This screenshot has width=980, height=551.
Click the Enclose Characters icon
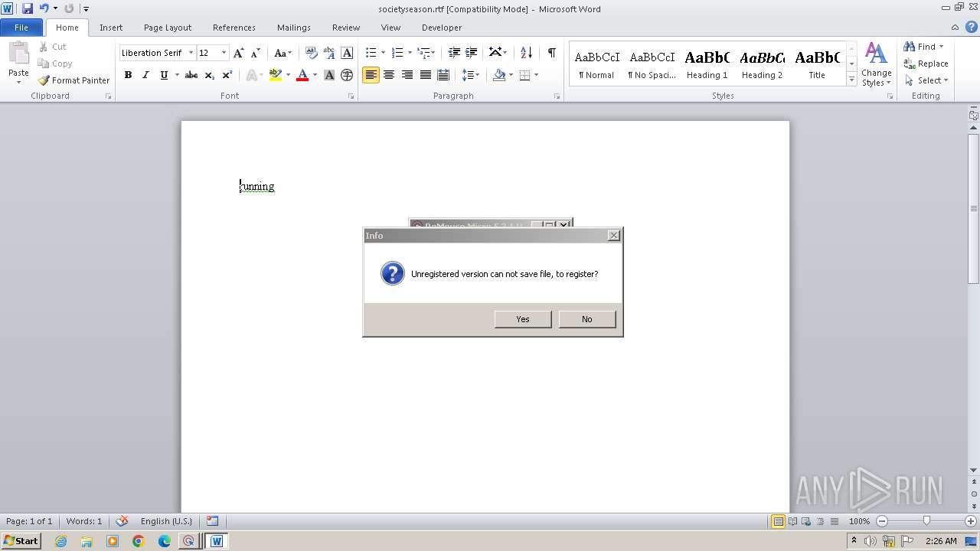[x=347, y=75]
